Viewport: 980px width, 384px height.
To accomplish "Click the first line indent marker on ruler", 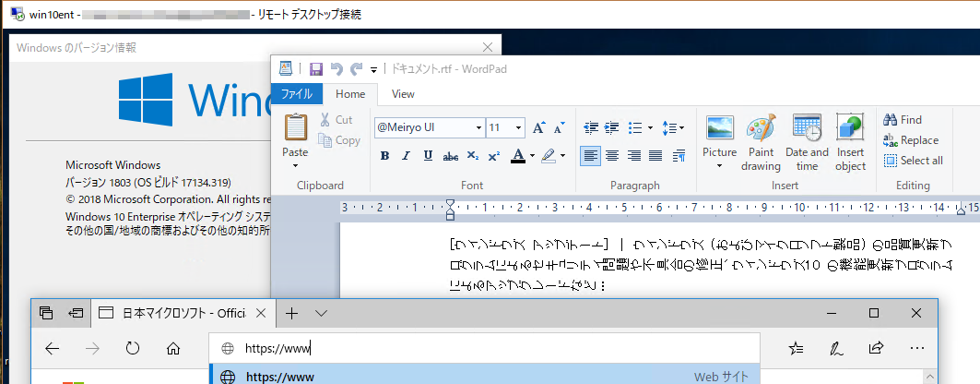I will click(x=450, y=204).
